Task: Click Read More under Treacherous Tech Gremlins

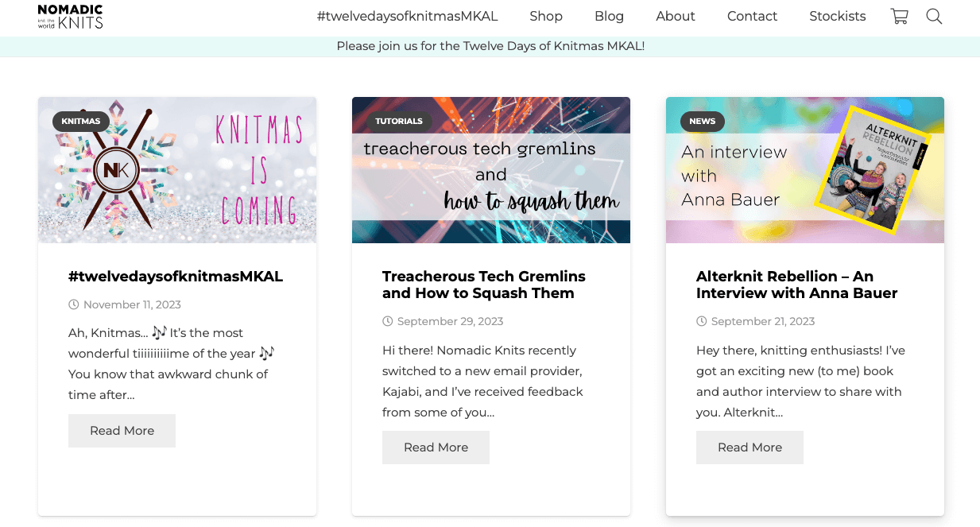Action: click(x=436, y=448)
